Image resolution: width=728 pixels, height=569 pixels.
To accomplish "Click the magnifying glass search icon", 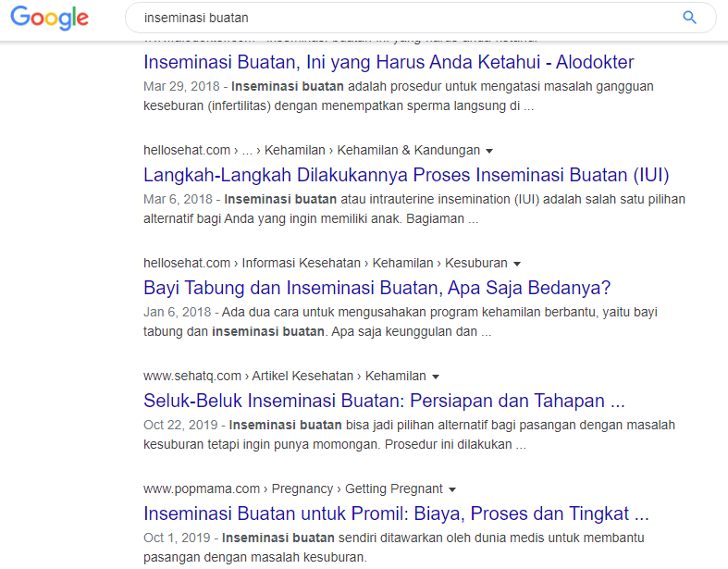I will click(x=689, y=18).
